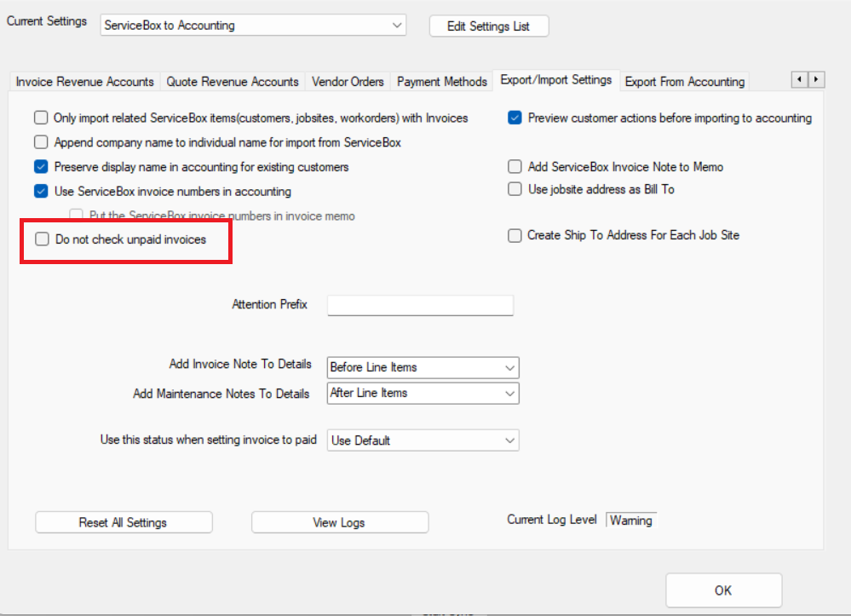The image size is (851, 616).
Task: Check Use jobsite address as Bill To
Action: point(515,189)
